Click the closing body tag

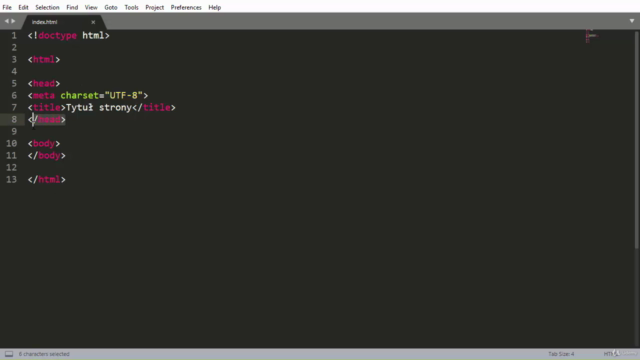(47, 156)
